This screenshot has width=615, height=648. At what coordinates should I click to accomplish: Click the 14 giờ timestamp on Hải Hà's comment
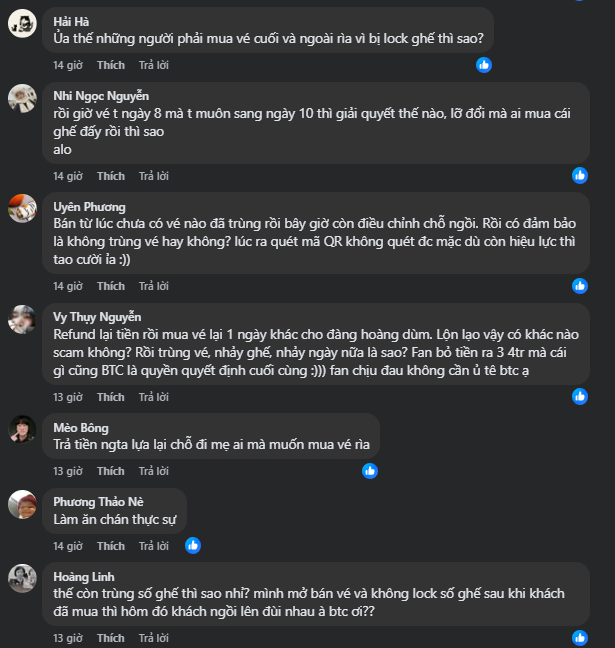coord(68,65)
